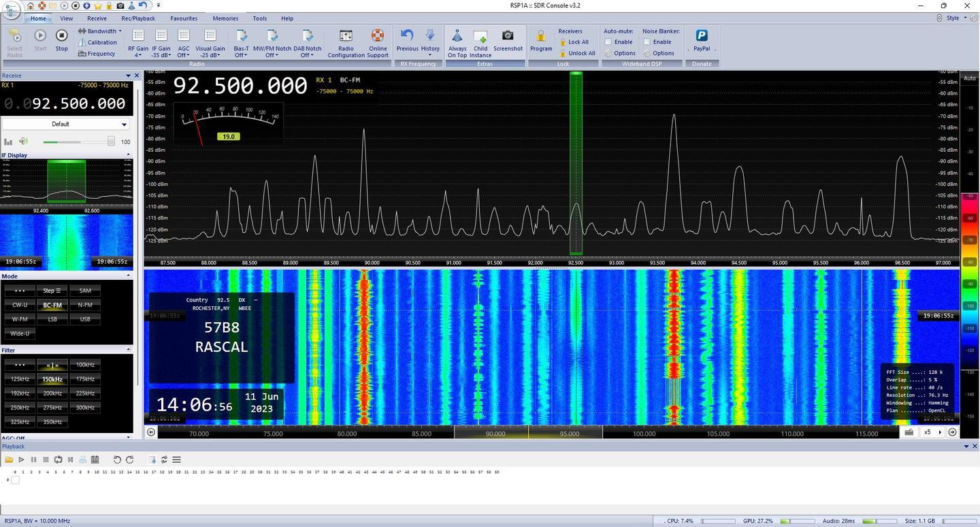Open Noise Blanker Options
The width and height of the screenshot is (980, 527).
point(659,53)
